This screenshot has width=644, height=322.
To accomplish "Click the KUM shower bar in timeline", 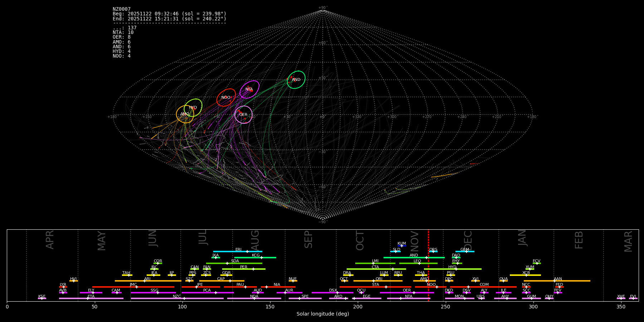I will pos(402,246).
